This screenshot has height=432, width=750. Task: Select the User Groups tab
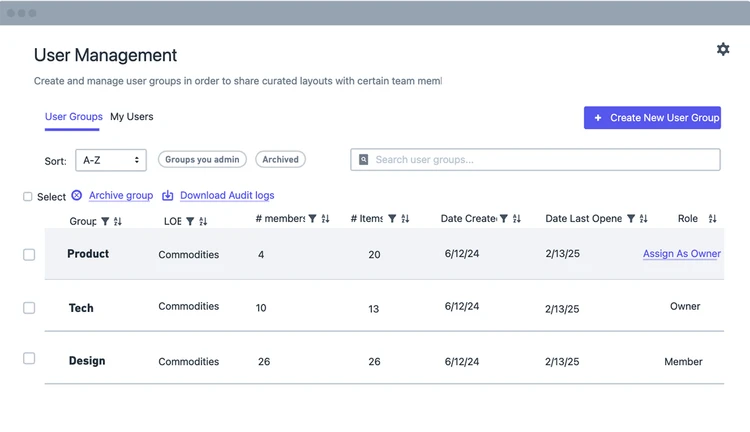coord(74,117)
